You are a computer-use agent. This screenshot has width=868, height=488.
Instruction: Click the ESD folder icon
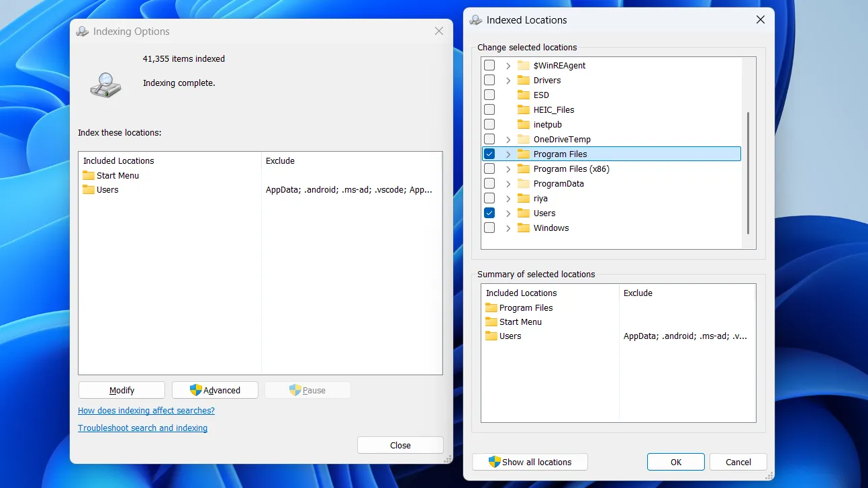click(524, 95)
